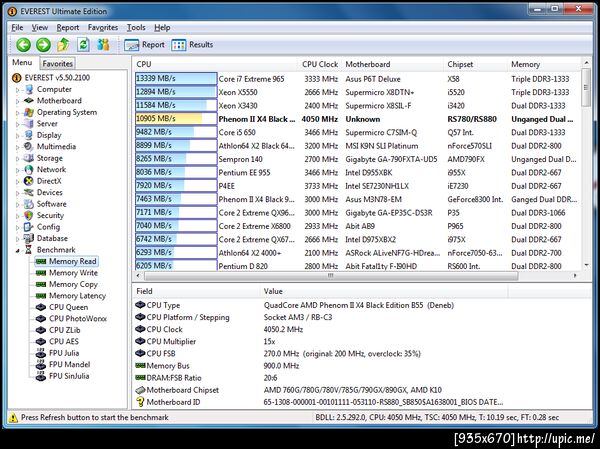Select the Software tree icon
The width and height of the screenshot is (600, 449).
29,204
